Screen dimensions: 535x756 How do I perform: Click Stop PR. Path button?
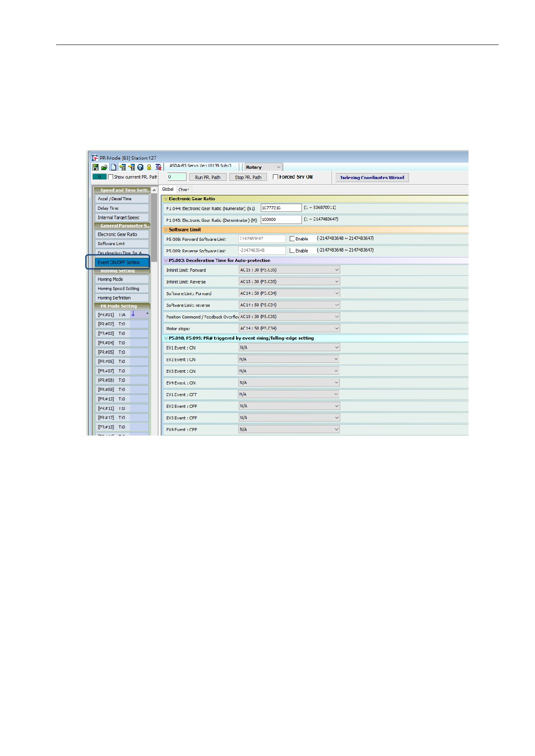tap(248, 177)
